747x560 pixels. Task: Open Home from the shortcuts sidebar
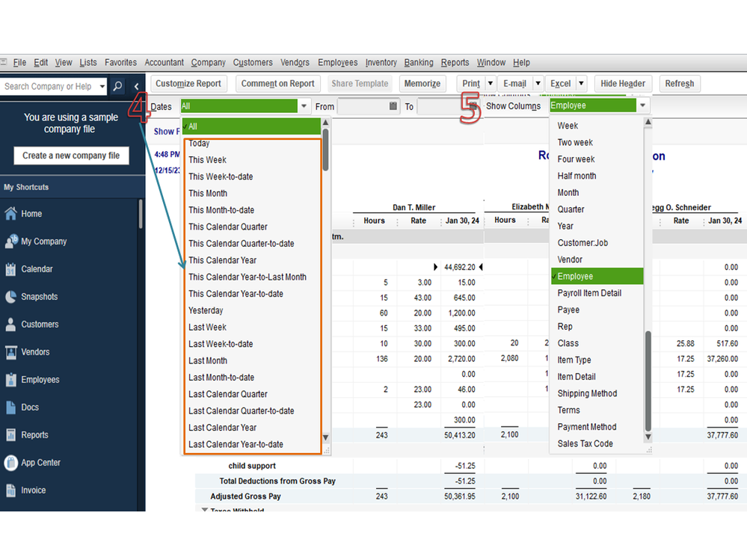31,214
